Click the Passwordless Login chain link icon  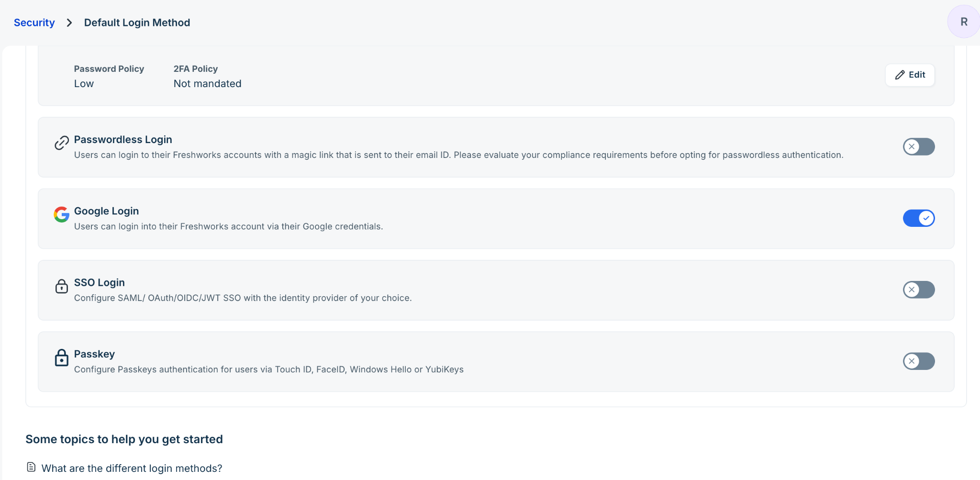61,143
